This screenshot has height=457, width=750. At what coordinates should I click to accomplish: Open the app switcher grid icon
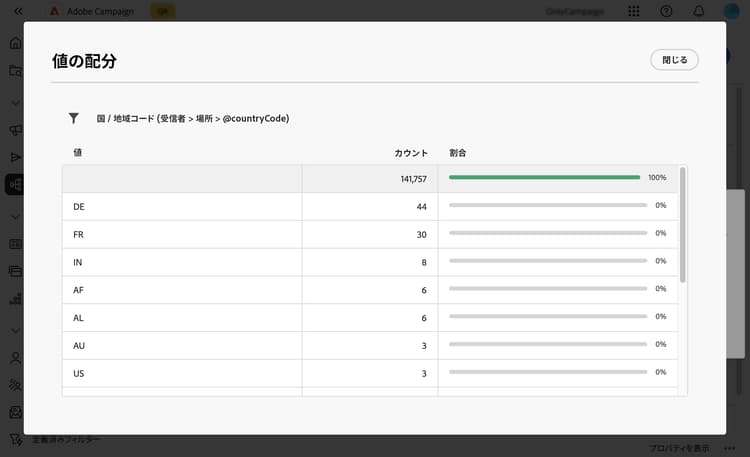[634, 11]
